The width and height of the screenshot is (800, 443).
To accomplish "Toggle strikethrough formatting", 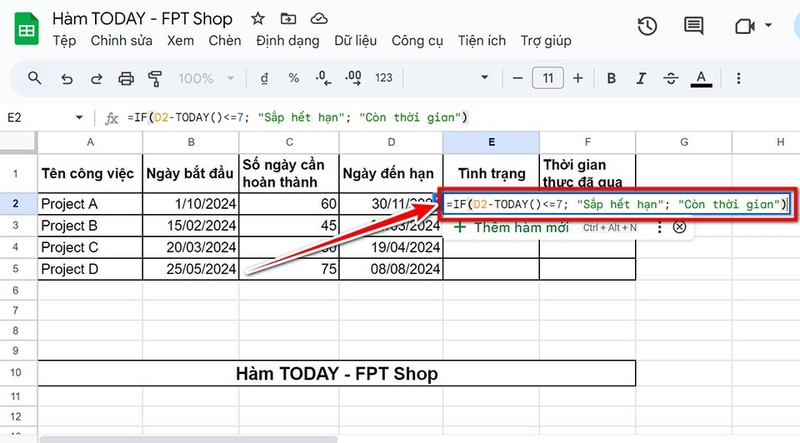I will coord(670,78).
